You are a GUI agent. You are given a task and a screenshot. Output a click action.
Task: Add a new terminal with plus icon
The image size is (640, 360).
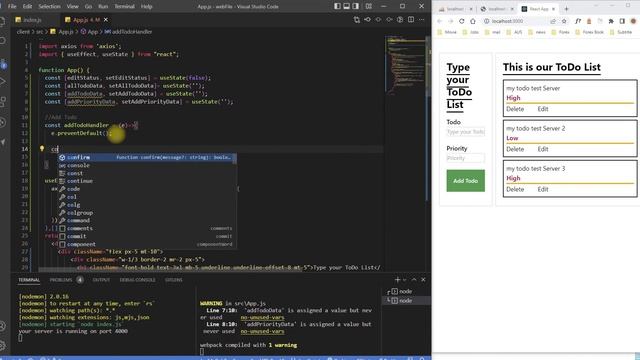point(397,280)
